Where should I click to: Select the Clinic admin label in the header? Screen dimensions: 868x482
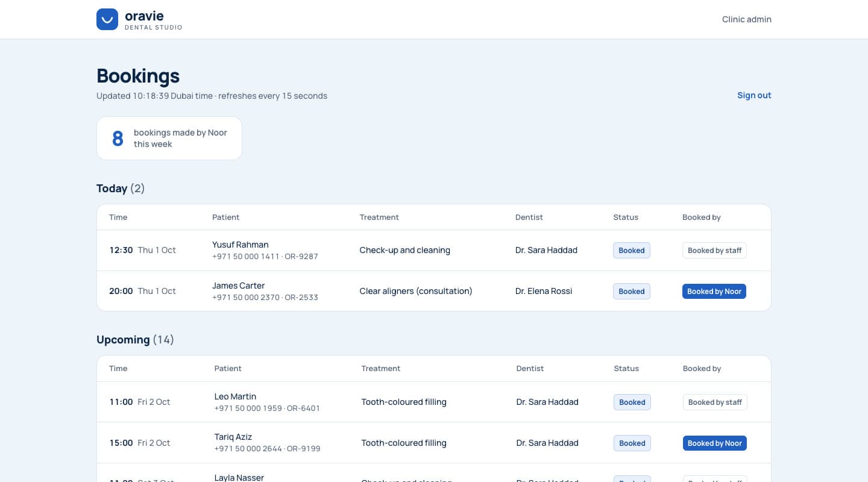pyautogui.click(x=747, y=19)
